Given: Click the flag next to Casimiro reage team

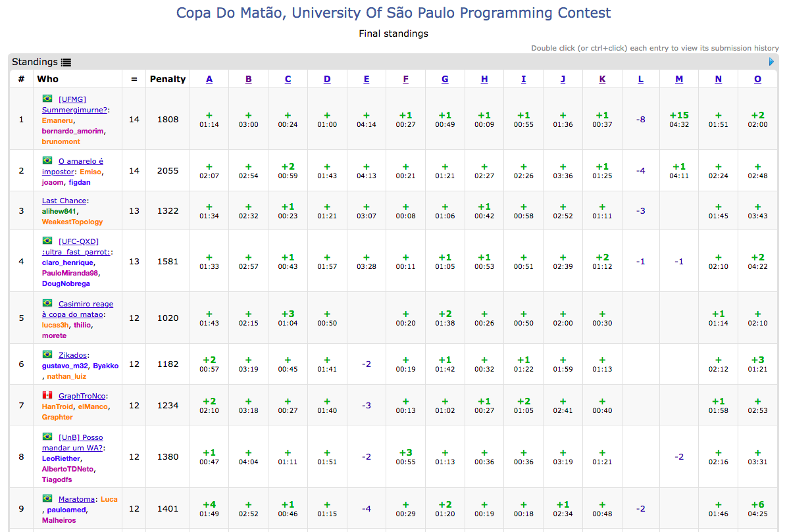Looking at the screenshot, I should click(47, 303).
